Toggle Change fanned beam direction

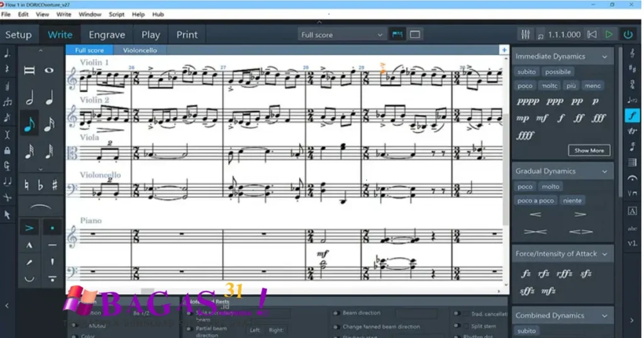[x=336, y=327]
